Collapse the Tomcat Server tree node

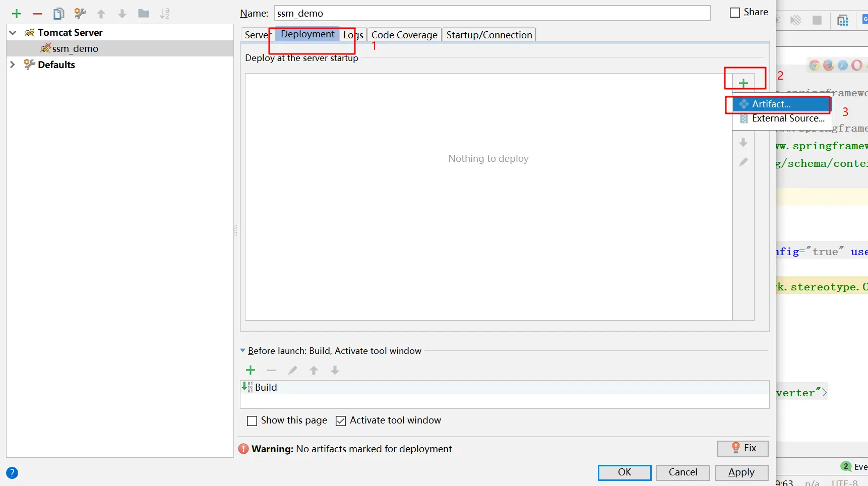tap(13, 33)
